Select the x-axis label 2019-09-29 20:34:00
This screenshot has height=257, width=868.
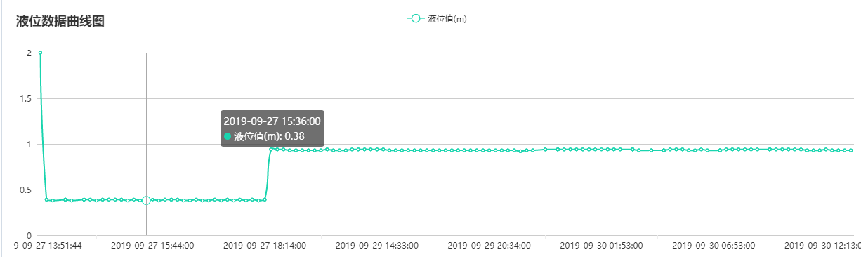(489, 246)
